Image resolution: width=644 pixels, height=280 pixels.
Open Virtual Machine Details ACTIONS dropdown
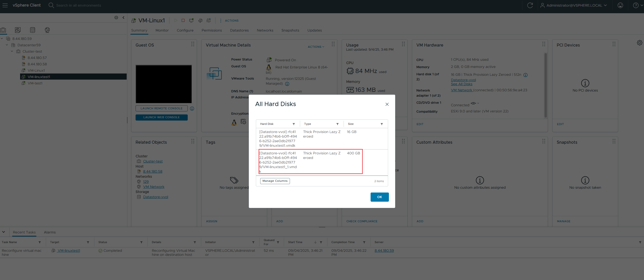pyautogui.click(x=316, y=47)
